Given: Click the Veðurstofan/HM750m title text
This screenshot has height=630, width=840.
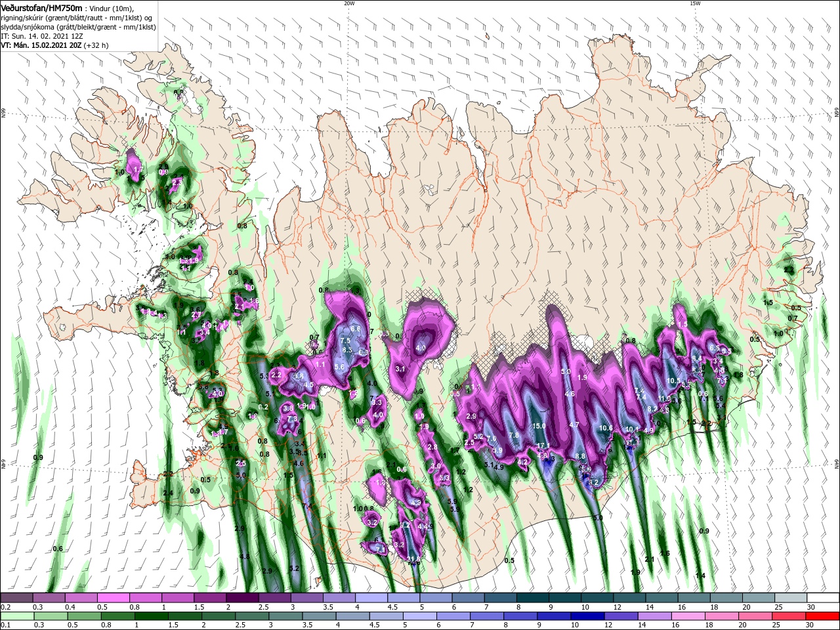Looking at the screenshot, I should (42, 7).
